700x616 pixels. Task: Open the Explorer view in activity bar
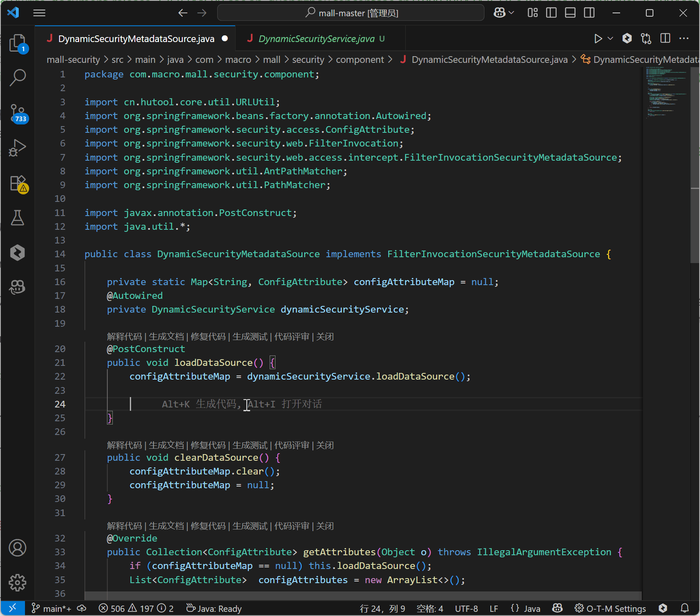[x=17, y=43]
